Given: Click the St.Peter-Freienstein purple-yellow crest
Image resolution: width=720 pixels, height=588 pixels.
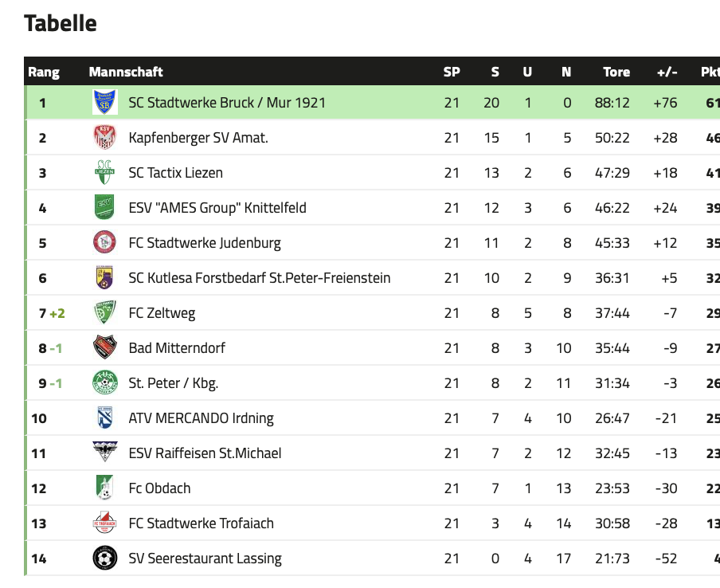Looking at the screenshot, I should click(104, 277).
